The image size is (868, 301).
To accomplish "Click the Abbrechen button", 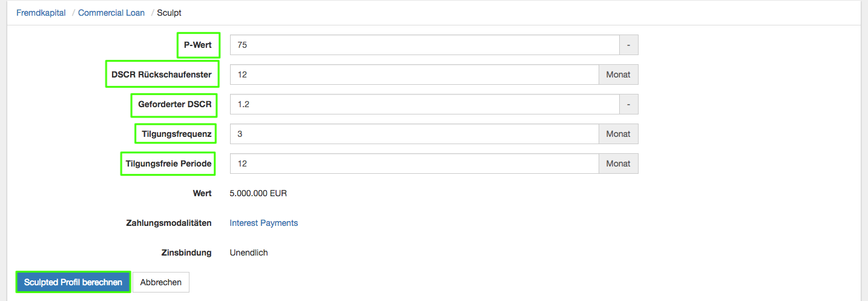I will (x=161, y=282).
